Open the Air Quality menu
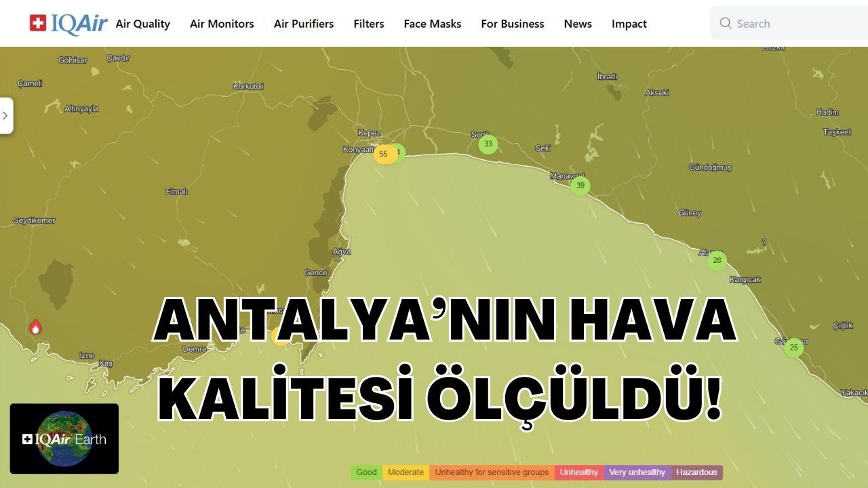The height and width of the screenshot is (488, 868). point(142,24)
